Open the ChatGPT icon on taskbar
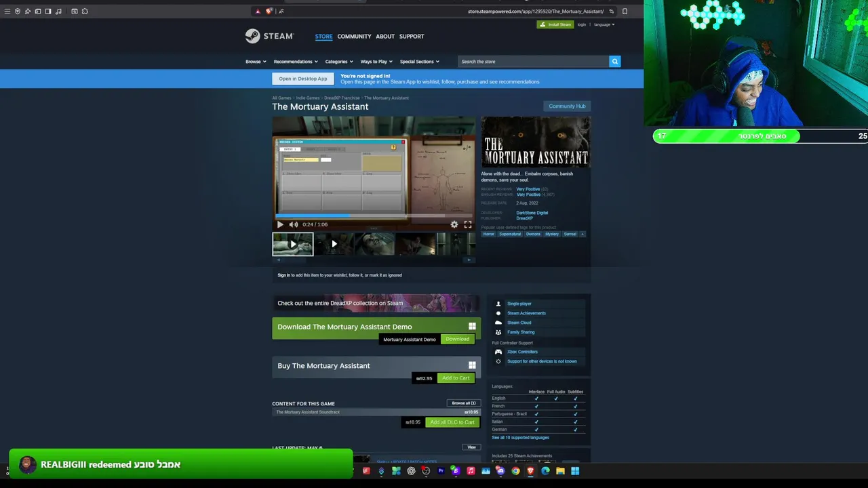Viewport: 868px width, 488px height. point(411,471)
